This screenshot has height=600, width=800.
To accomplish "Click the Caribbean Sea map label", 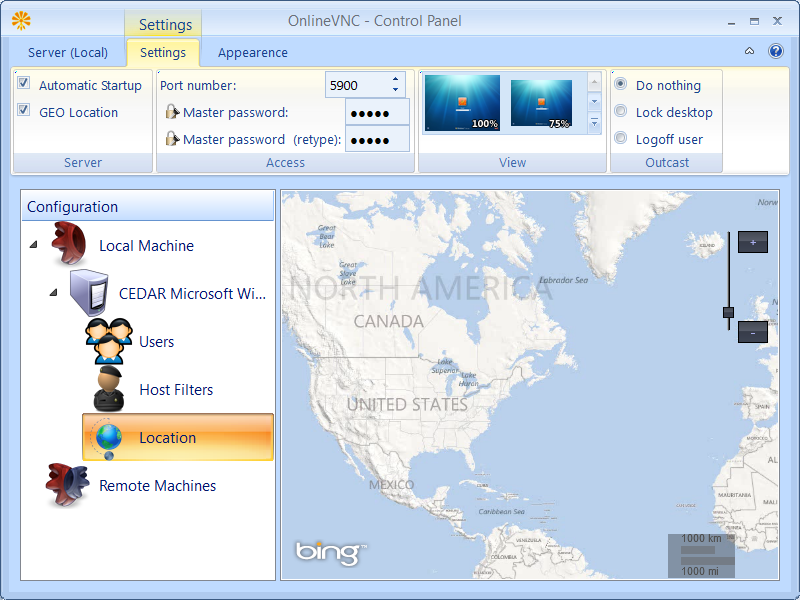I will pos(501,511).
